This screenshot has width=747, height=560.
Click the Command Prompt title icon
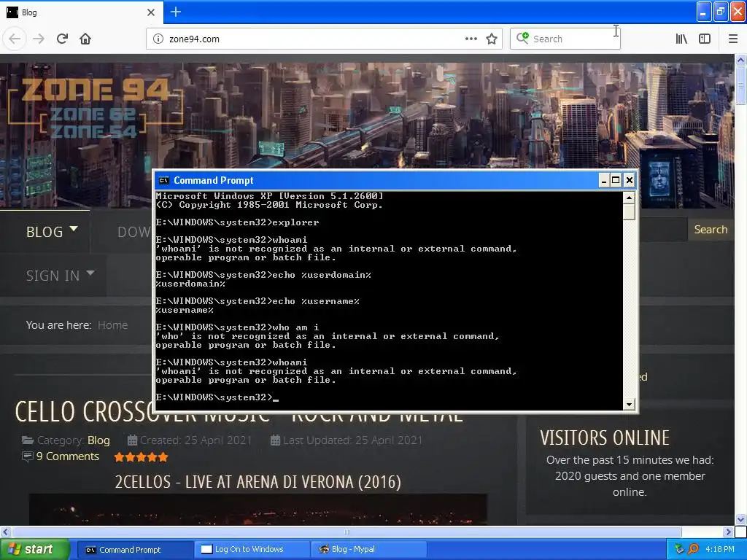tap(164, 181)
